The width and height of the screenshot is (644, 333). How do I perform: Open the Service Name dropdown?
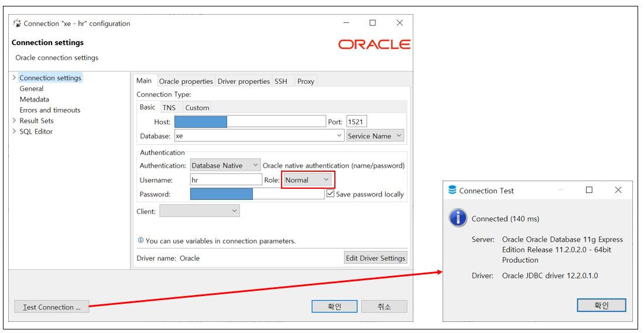coord(375,135)
